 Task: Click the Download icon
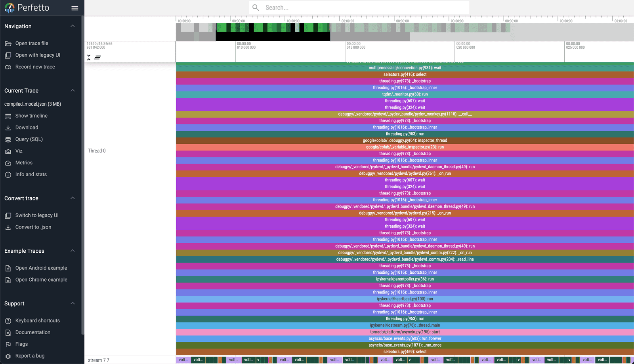pyautogui.click(x=8, y=128)
